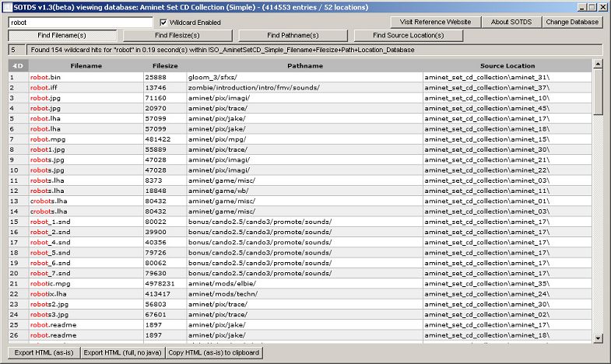Click the Source Location column header
The height and width of the screenshot is (364, 611).
[x=507, y=66]
